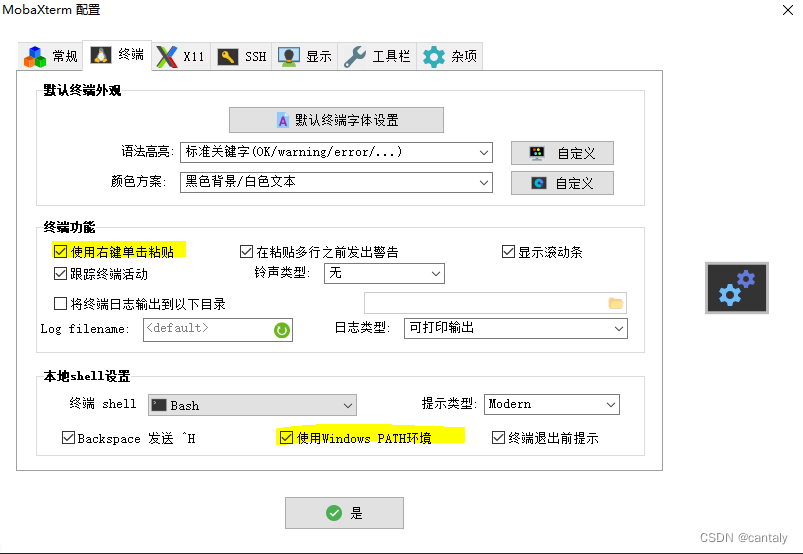Click the large gears icon beside dialog
The height and width of the screenshot is (554, 803).
[x=737, y=288]
